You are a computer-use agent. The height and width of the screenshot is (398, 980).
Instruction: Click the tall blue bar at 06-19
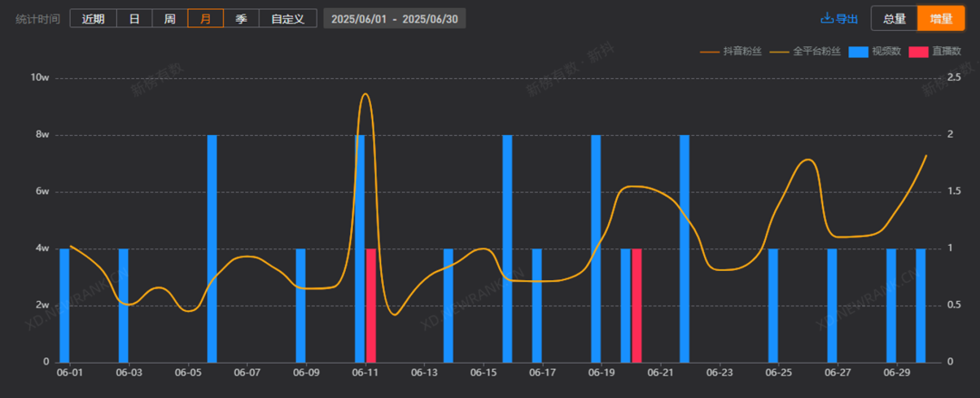596,248
